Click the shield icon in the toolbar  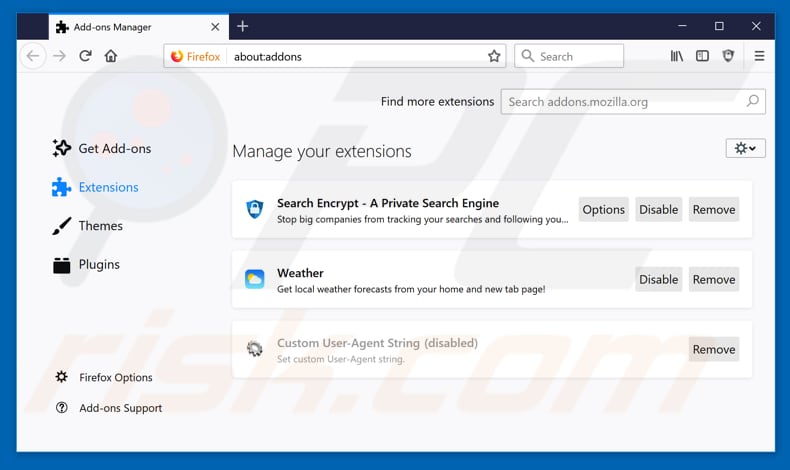tap(728, 56)
